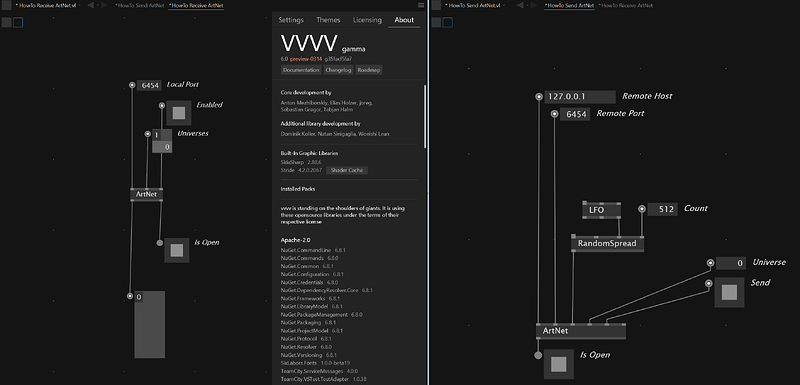
Task: Open the HowTo Receive ArtNet.vl document dropdown
Action: click(x=80, y=6)
